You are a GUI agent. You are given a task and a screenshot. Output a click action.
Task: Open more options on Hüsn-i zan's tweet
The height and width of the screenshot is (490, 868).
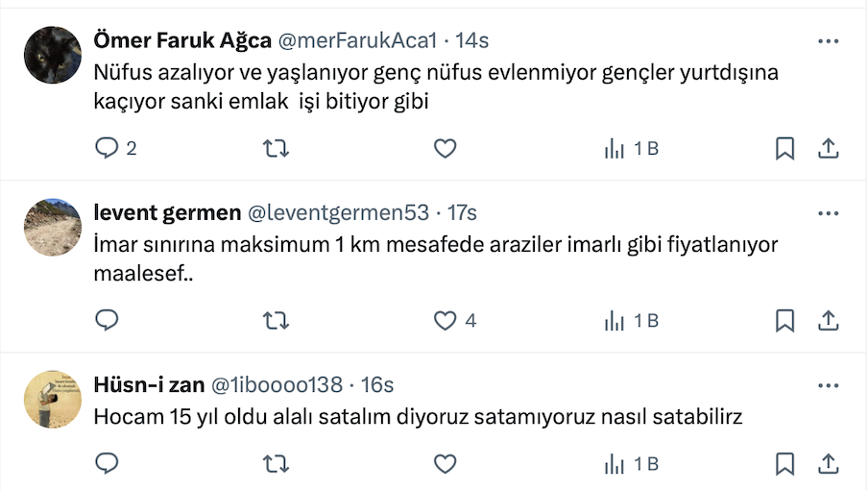pyautogui.click(x=828, y=385)
